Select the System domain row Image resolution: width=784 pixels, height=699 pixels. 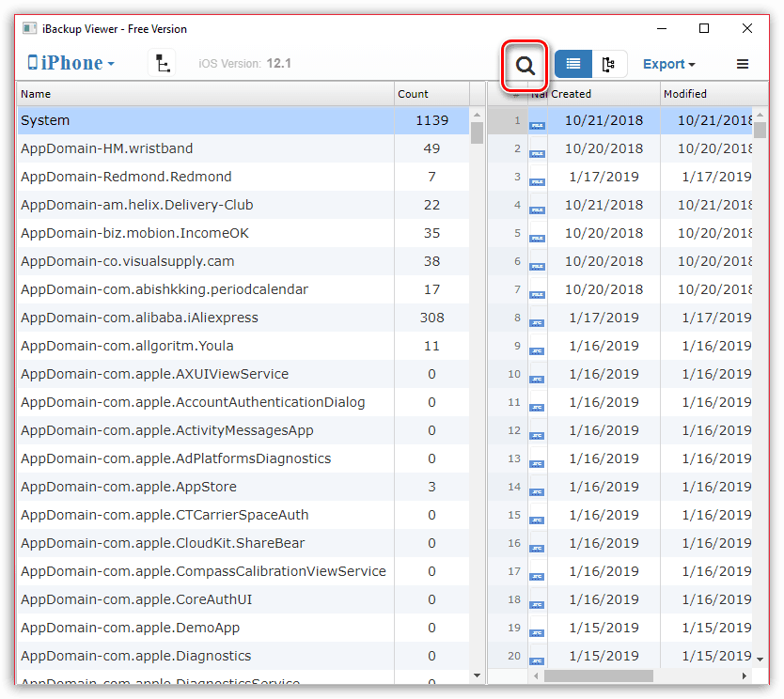pyautogui.click(x=243, y=120)
